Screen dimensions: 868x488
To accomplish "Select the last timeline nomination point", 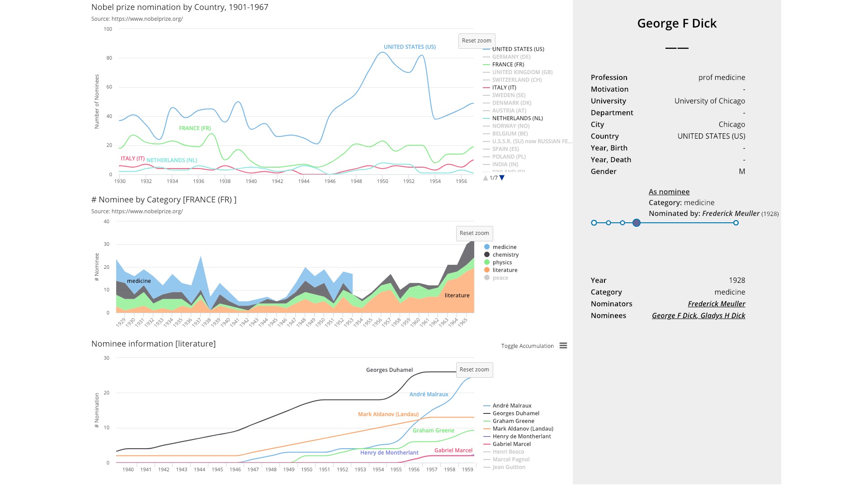I will point(736,223).
